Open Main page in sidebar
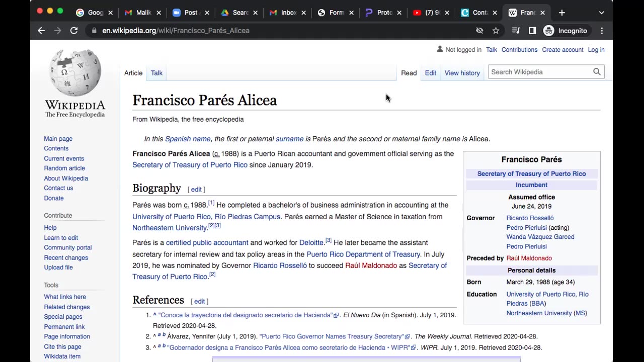644x362 pixels. point(58,139)
